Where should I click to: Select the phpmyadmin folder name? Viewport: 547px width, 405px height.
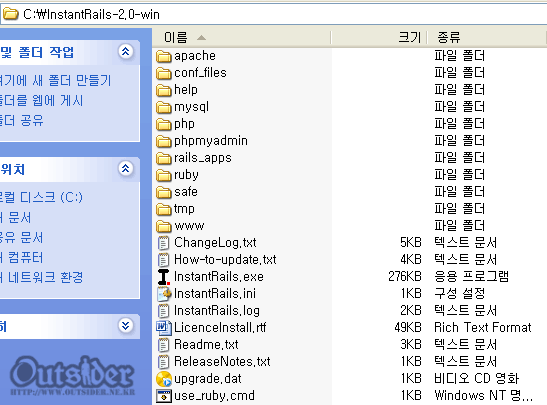point(211,141)
